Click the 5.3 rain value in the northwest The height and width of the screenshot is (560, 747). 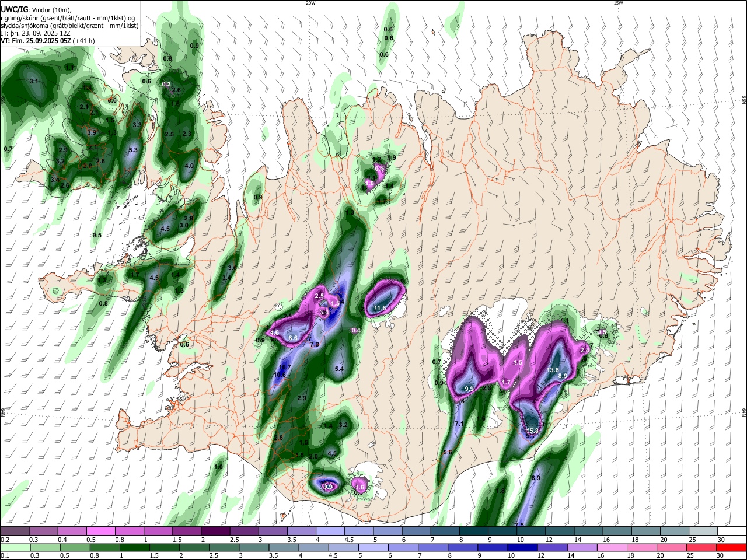pos(132,150)
